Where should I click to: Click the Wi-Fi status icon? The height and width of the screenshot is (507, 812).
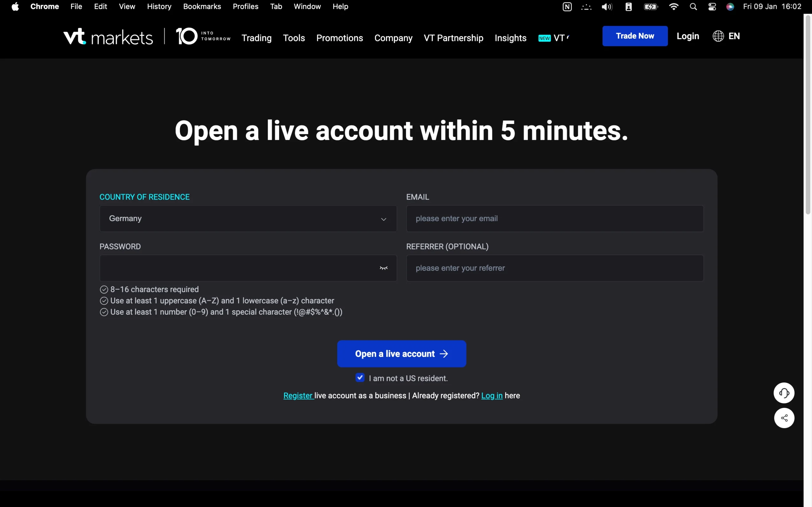tap(673, 7)
